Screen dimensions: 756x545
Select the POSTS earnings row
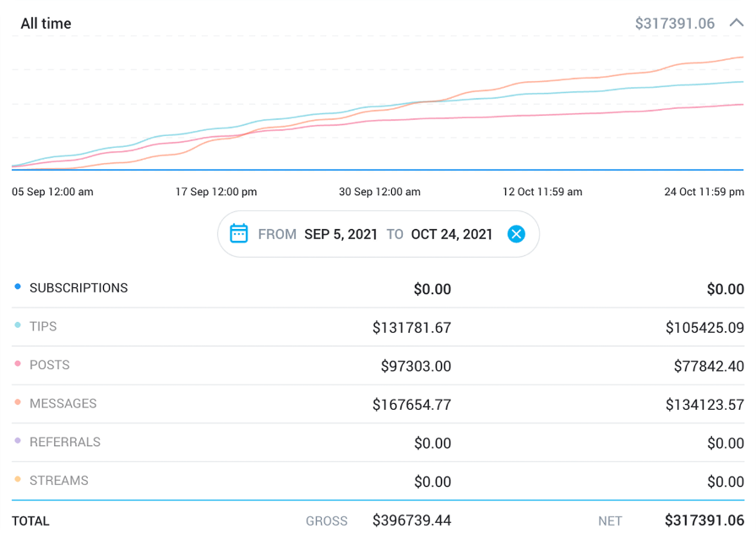(49, 365)
